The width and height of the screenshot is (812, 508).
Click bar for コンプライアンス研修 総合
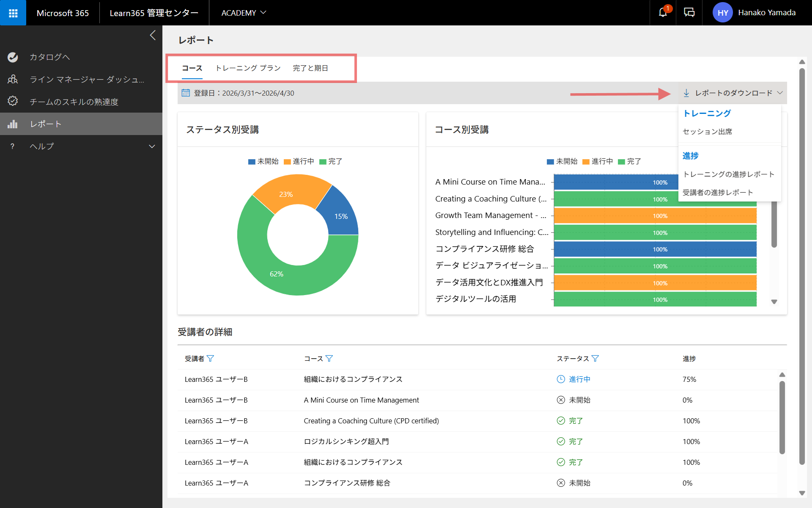(x=655, y=249)
